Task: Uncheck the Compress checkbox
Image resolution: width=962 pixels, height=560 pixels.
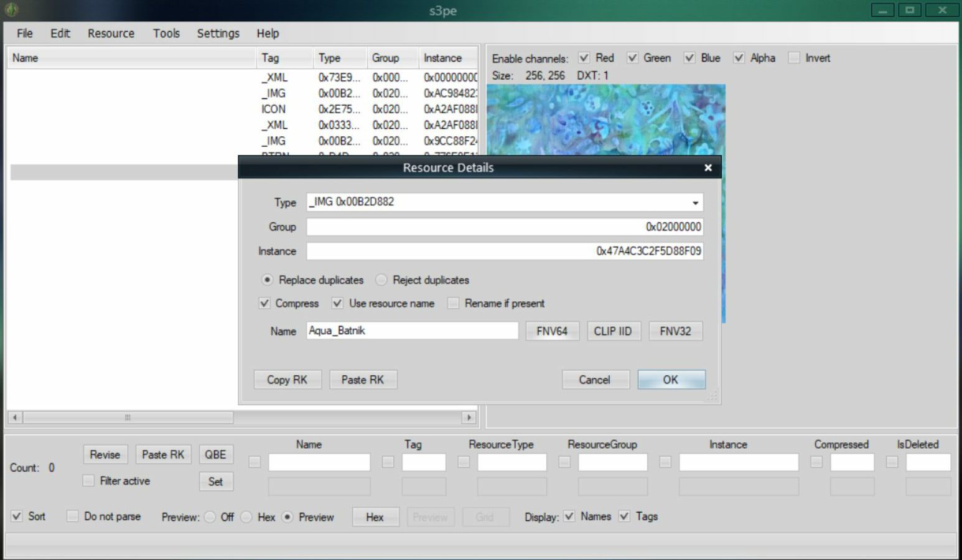Action: 264,304
